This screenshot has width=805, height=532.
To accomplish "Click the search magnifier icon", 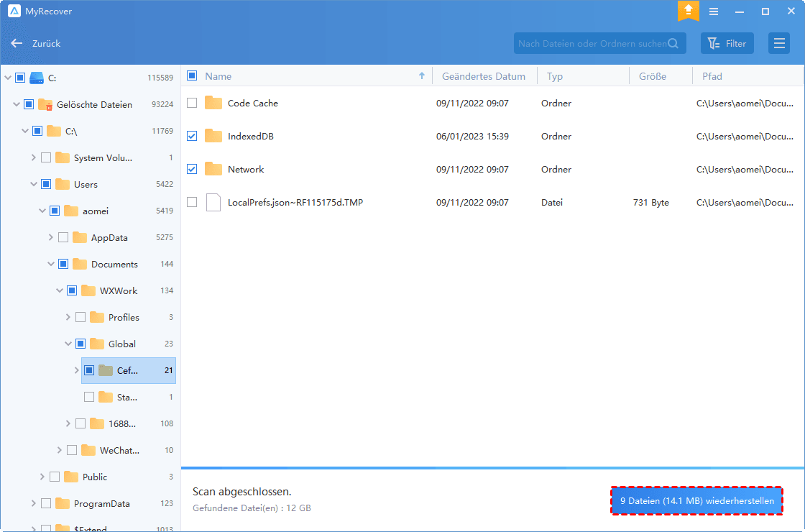I will click(x=673, y=43).
